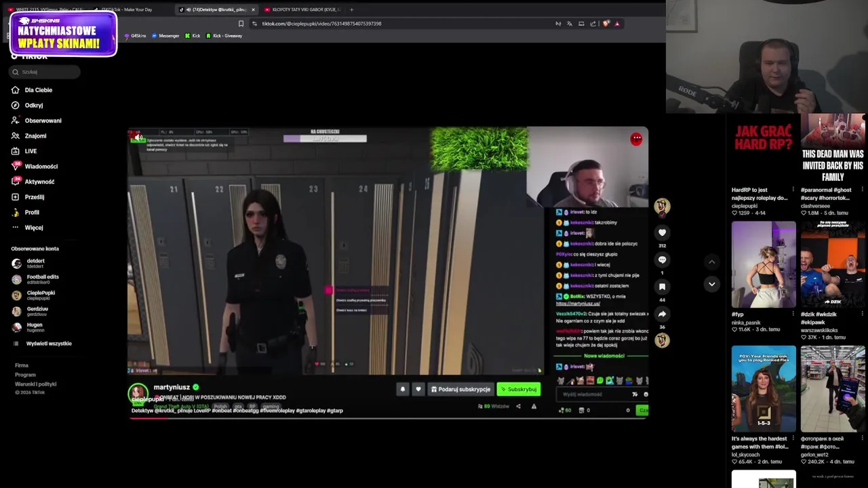
Task: Open warszawskikoks #dzik video thumbnail
Action: (833, 264)
